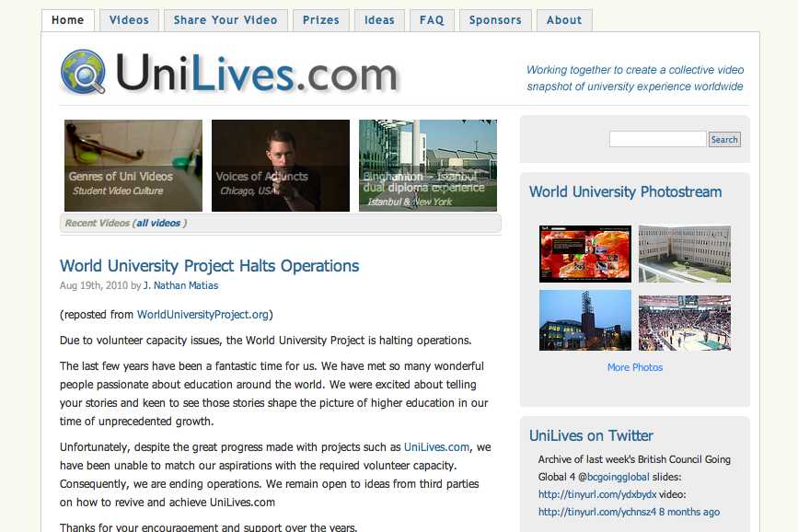Go to the Prizes tab

coord(320,20)
